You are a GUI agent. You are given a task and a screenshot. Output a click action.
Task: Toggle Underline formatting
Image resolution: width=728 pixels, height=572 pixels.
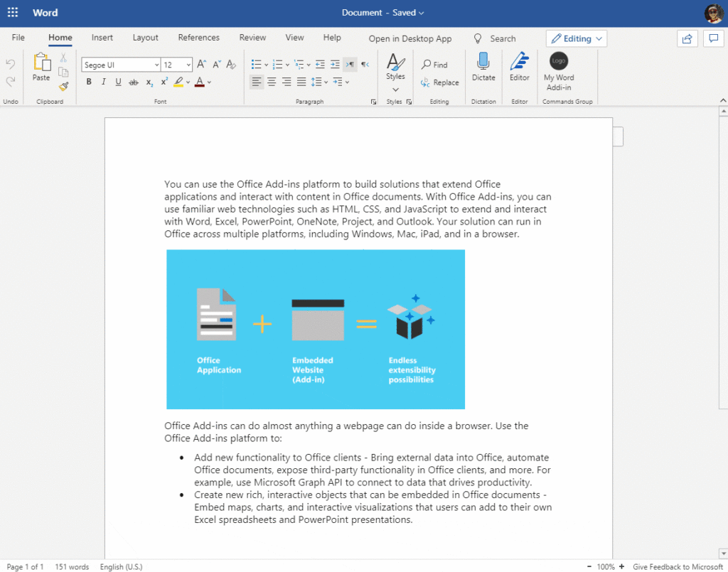click(118, 82)
